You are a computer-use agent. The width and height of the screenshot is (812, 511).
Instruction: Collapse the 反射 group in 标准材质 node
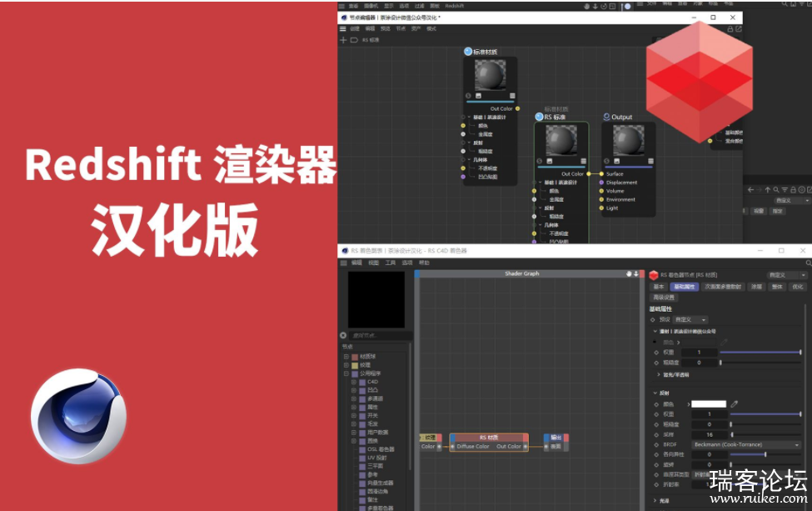pos(469,143)
